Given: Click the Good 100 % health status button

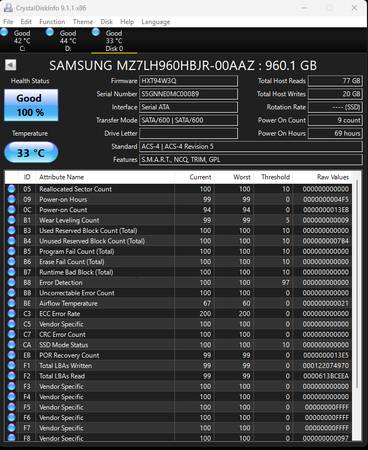Looking at the screenshot, I should (x=31, y=105).
